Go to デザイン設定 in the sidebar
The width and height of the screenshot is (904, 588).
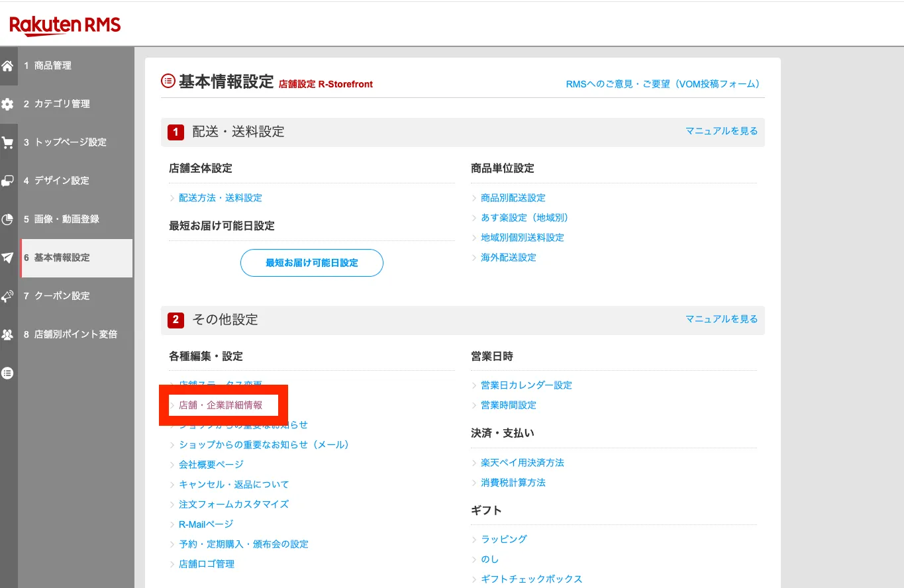75,181
